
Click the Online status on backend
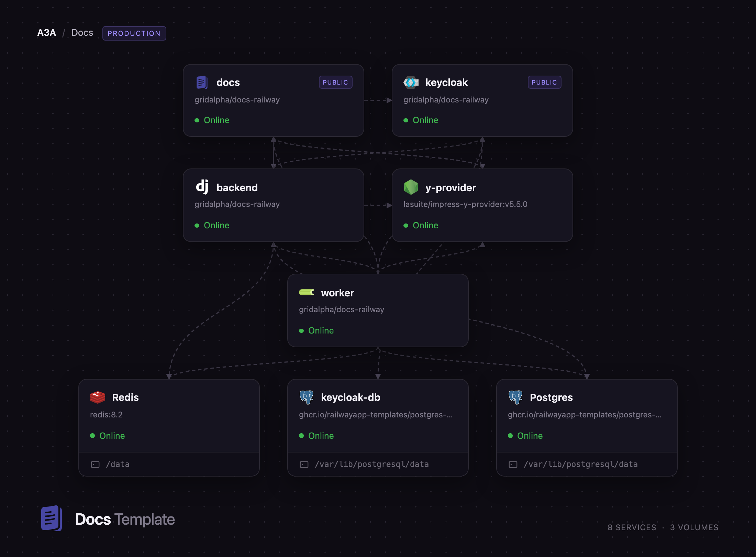tap(216, 226)
